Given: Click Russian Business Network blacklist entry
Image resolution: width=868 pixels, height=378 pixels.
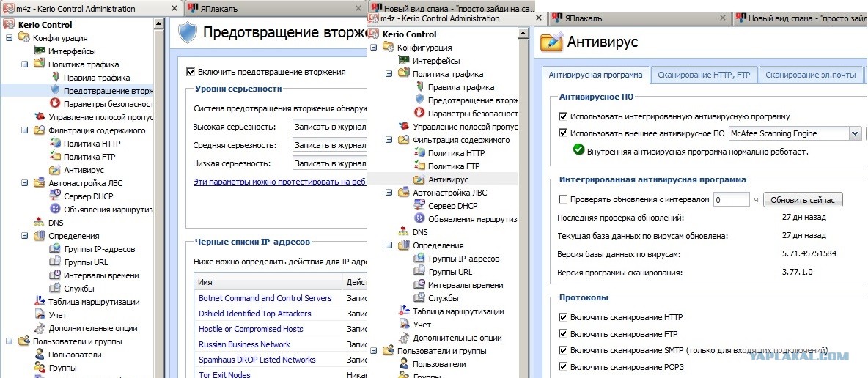Looking at the screenshot, I should pyautogui.click(x=245, y=344).
